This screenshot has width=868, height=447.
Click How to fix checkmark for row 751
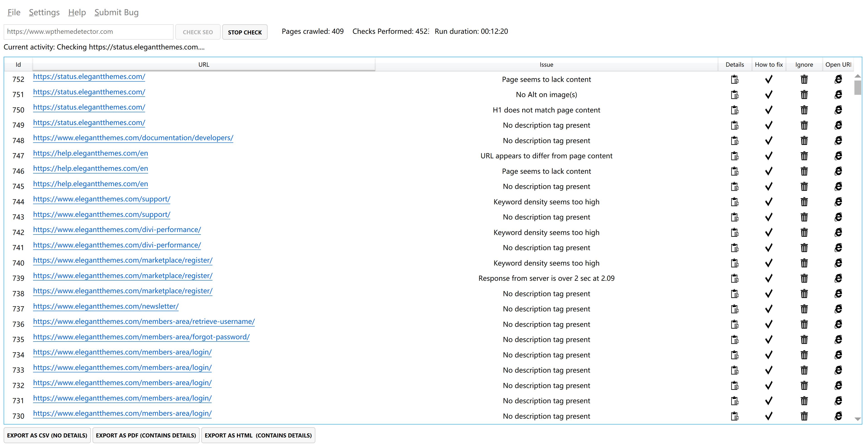[x=769, y=95]
